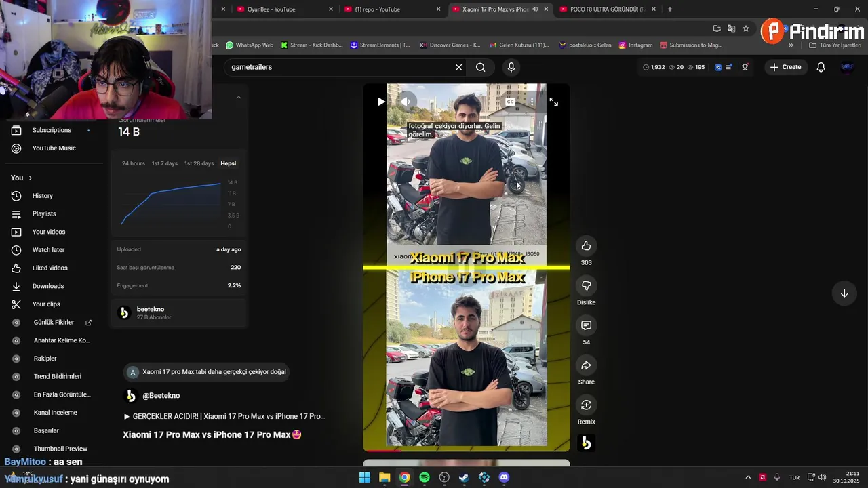This screenshot has height=488, width=868.
Task: Select Hepsi stats range
Action: pyautogui.click(x=229, y=163)
